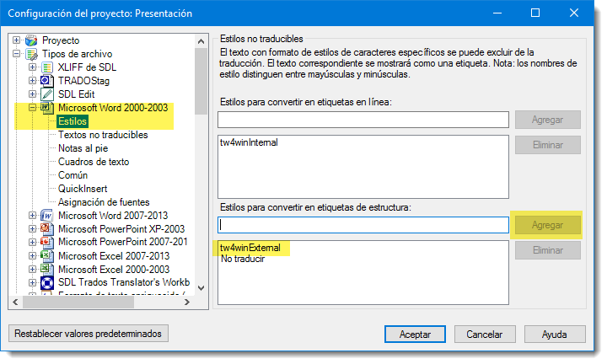Click the Tipos de archivo icon

(x=31, y=54)
